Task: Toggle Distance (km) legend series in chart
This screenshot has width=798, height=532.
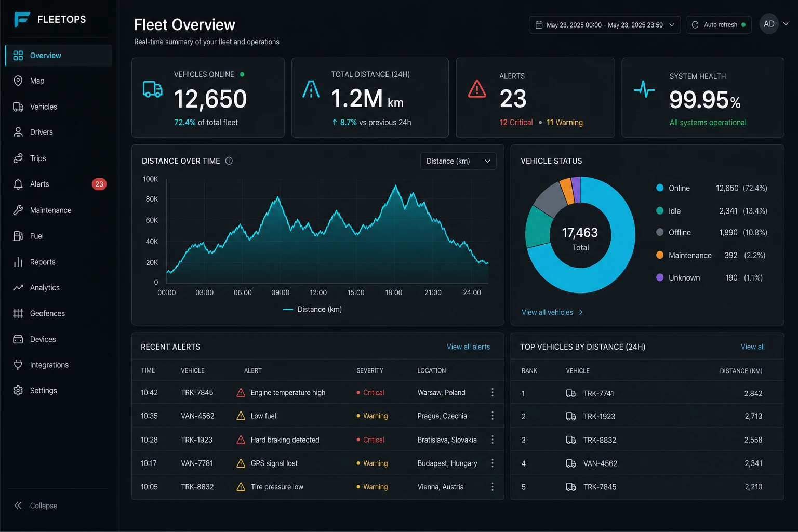Action: point(312,309)
